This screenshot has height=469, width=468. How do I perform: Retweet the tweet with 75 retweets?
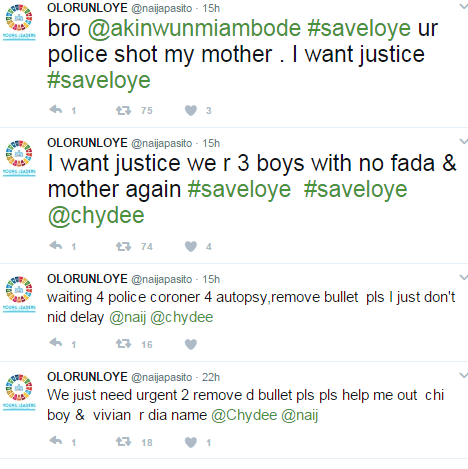point(123,110)
